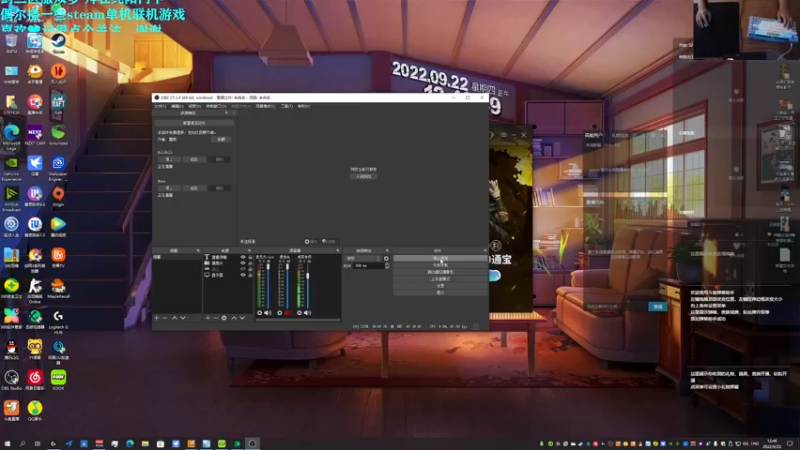
Task: Open OBS Studio desktop shortcut
Action: coord(11,381)
